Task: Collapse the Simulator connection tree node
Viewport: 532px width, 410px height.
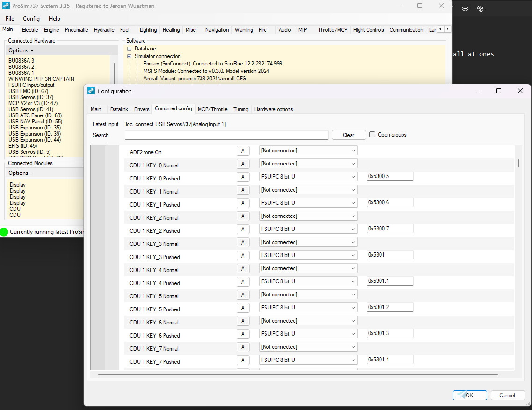Action: 129,56
